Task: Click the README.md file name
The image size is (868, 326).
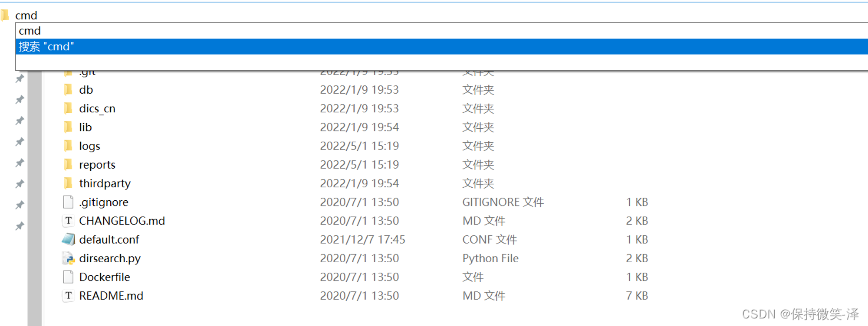Action: point(111,296)
